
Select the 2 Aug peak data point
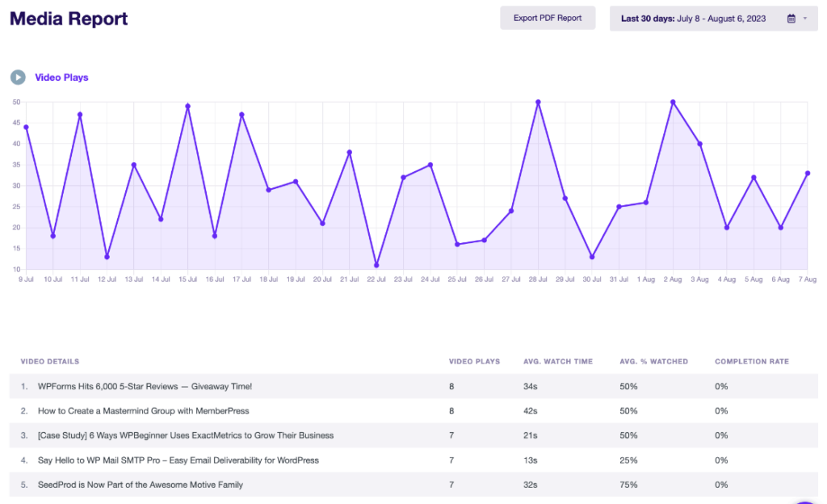point(673,102)
